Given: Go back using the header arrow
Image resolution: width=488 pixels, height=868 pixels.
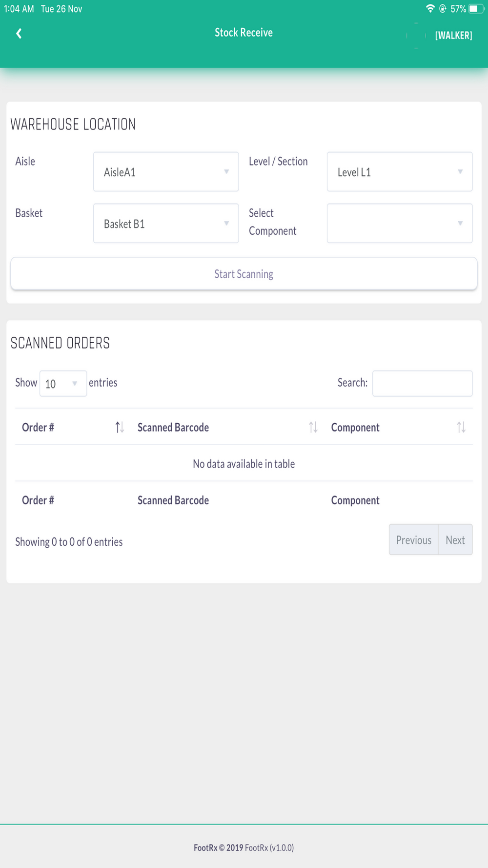Looking at the screenshot, I should pos(19,33).
